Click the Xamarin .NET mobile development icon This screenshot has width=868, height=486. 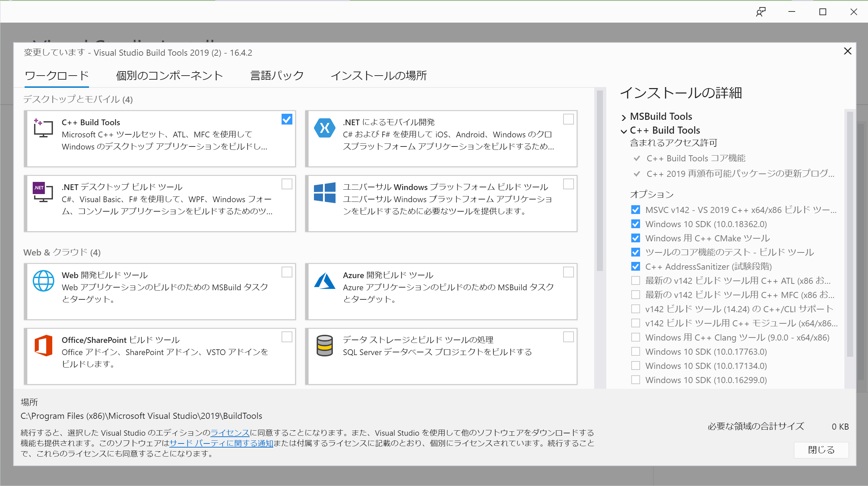[x=324, y=128]
